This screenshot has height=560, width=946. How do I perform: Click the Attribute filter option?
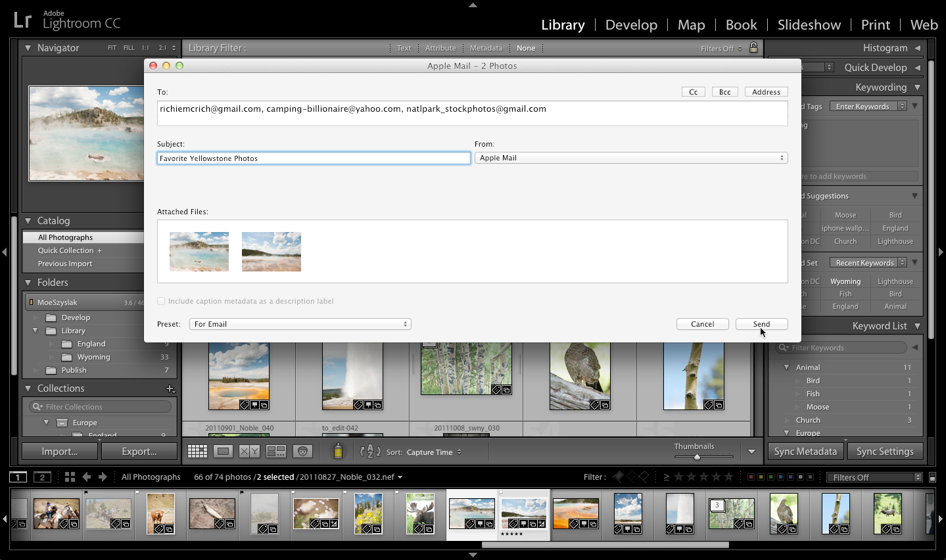pos(440,47)
